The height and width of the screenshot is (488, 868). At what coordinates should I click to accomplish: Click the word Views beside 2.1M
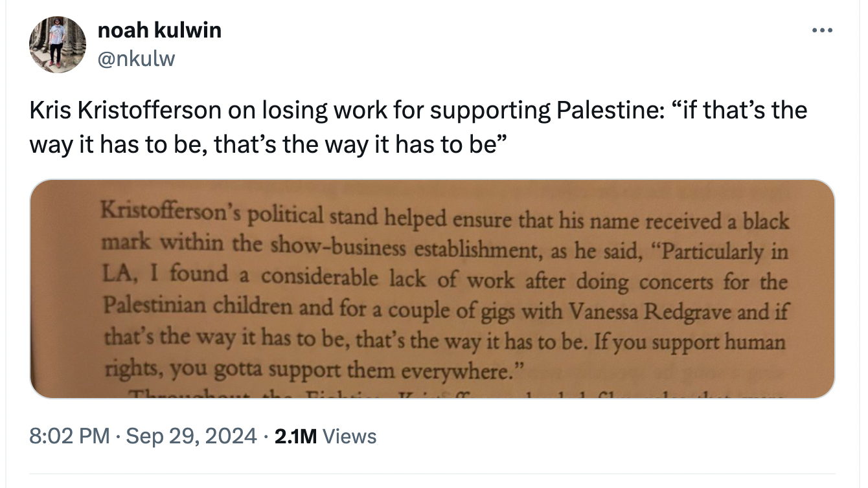tap(349, 436)
